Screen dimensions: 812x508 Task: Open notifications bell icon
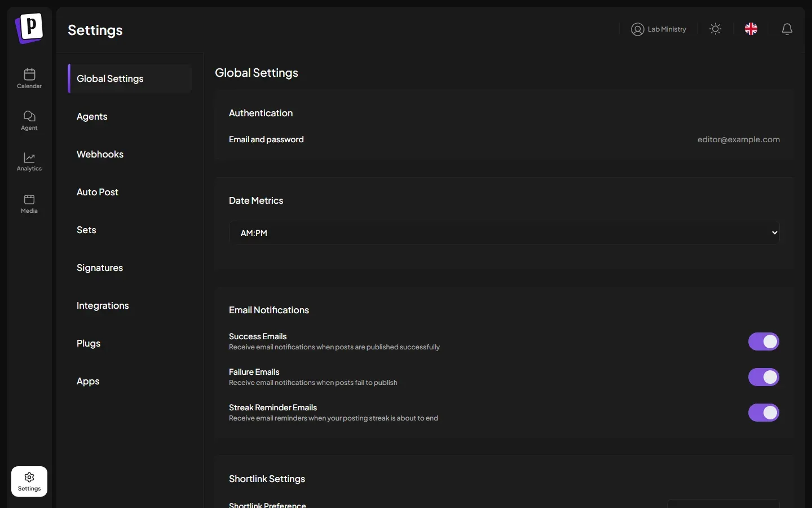click(x=787, y=29)
